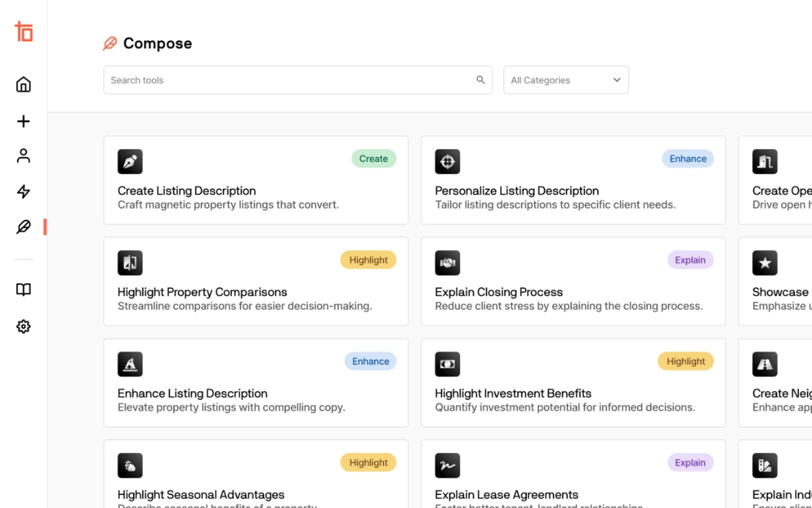This screenshot has width=812, height=508.
Task: Click Explain badge on Explain Closing Process
Action: click(x=691, y=260)
